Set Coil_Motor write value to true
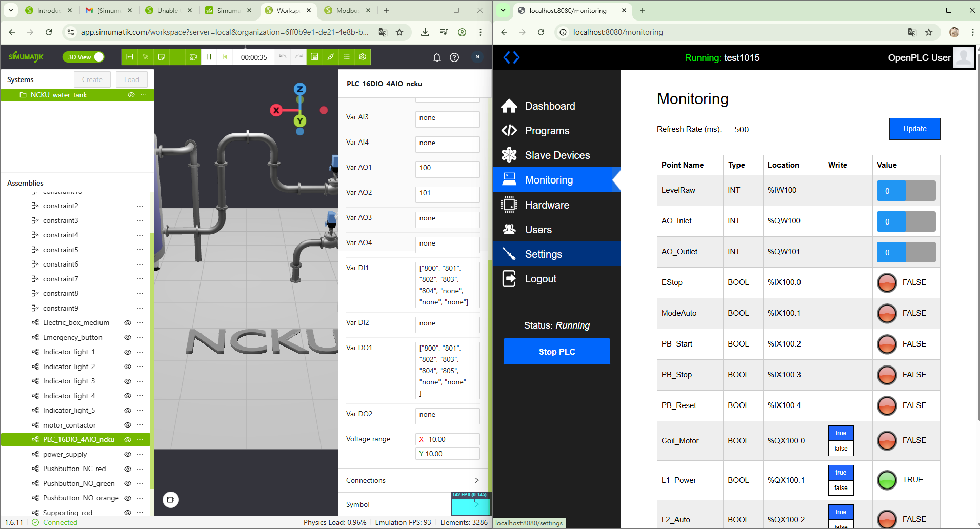This screenshot has width=980, height=529. tap(841, 433)
